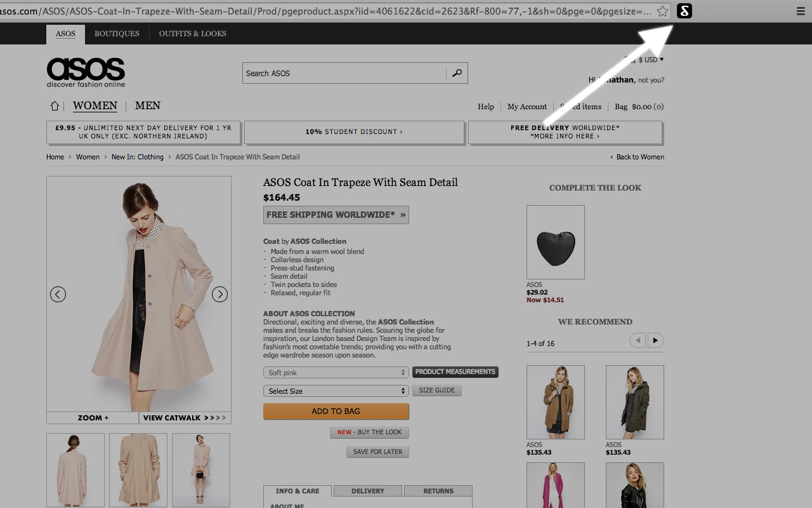Image resolution: width=812 pixels, height=508 pixels.
Task: Click the Product Measurements button
Action: point(455,372)
